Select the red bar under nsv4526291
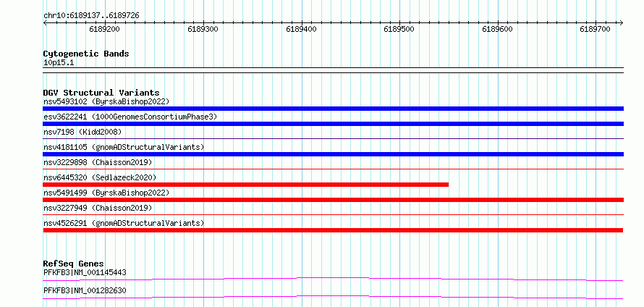This screenshot has width=644, height=307. pyautogui.click(x=333, y=230)
